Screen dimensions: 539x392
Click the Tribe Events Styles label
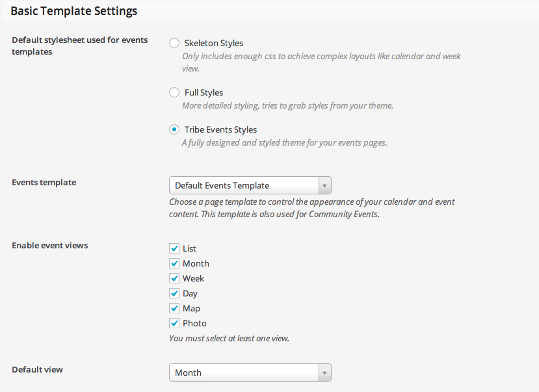[x=220, y=130]
